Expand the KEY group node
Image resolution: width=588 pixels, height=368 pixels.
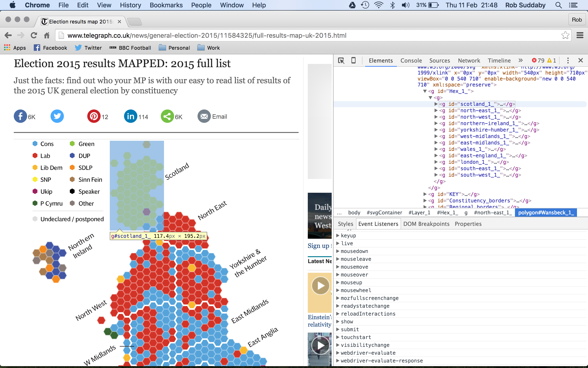(x=425, y=194)
